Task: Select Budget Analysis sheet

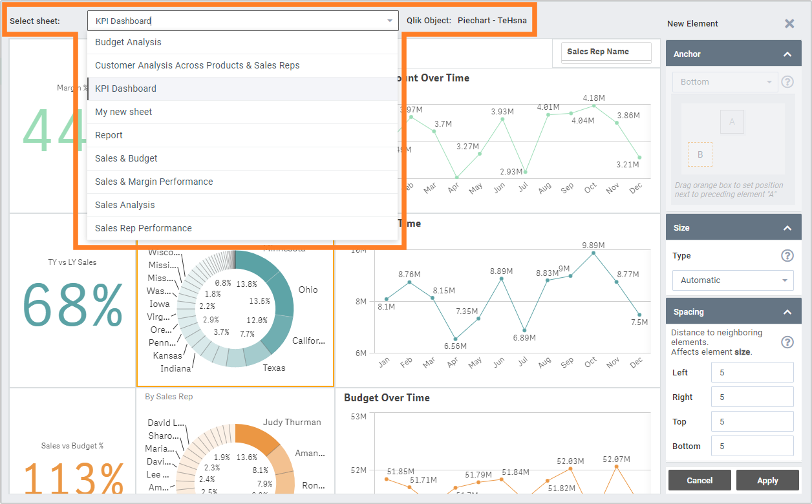Action: click(242, 42)
